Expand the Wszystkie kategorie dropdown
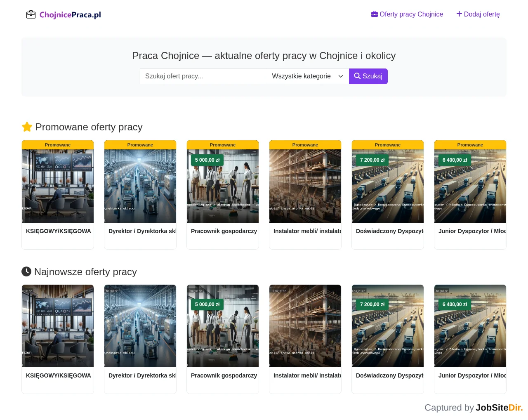The height and width of the screenshot is (420, 528). [308, 76]
